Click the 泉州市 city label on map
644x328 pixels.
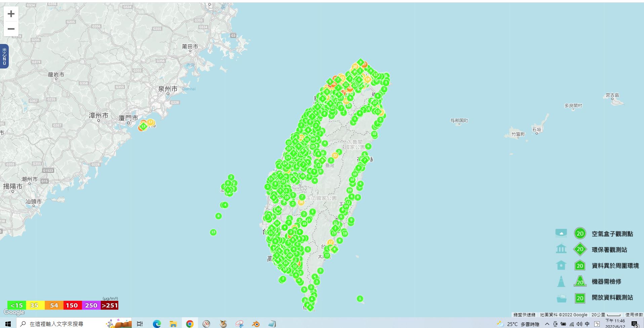168,89
